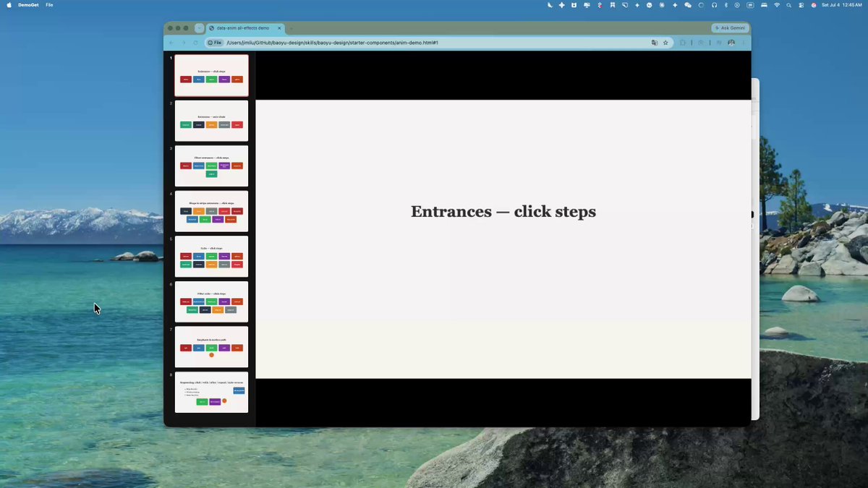868x488 pixels.
Task: Click the Chrome back arrow
Action: [172, 43]
